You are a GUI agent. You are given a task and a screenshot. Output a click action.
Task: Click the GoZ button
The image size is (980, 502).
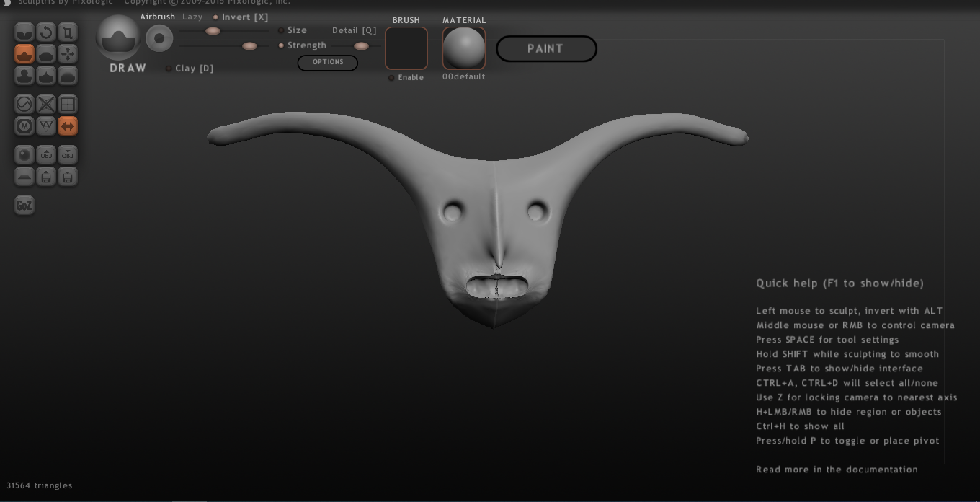(24, 206)
